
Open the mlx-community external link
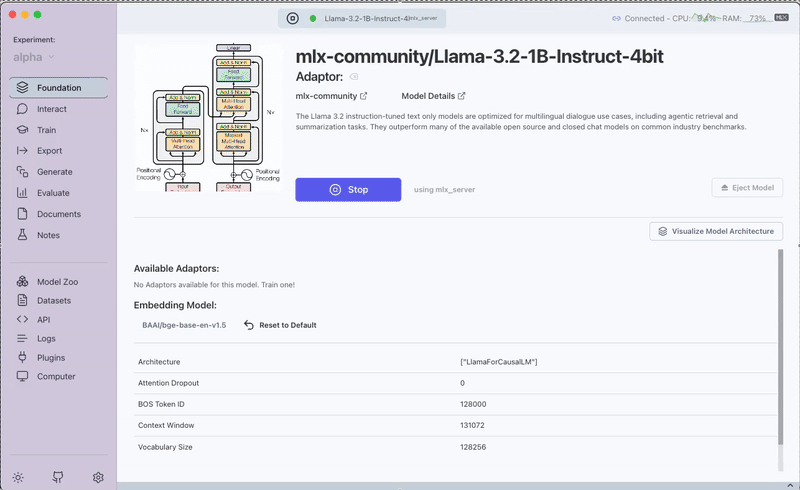332,96
